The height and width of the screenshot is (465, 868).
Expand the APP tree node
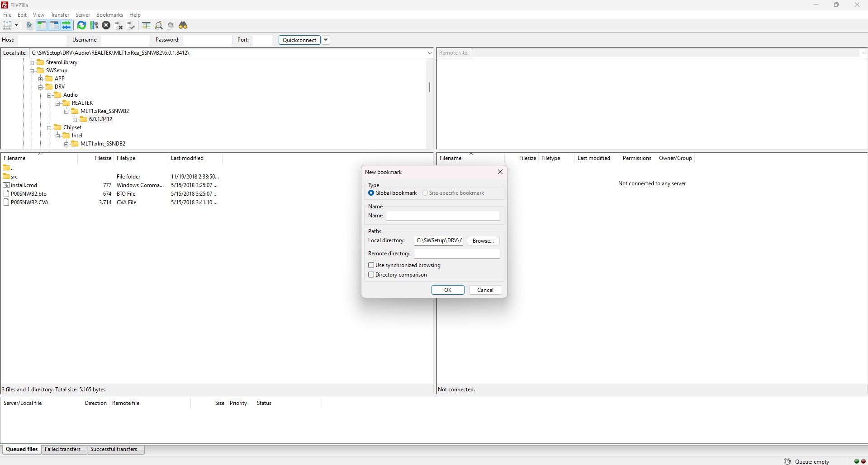[x=41, y=79]
